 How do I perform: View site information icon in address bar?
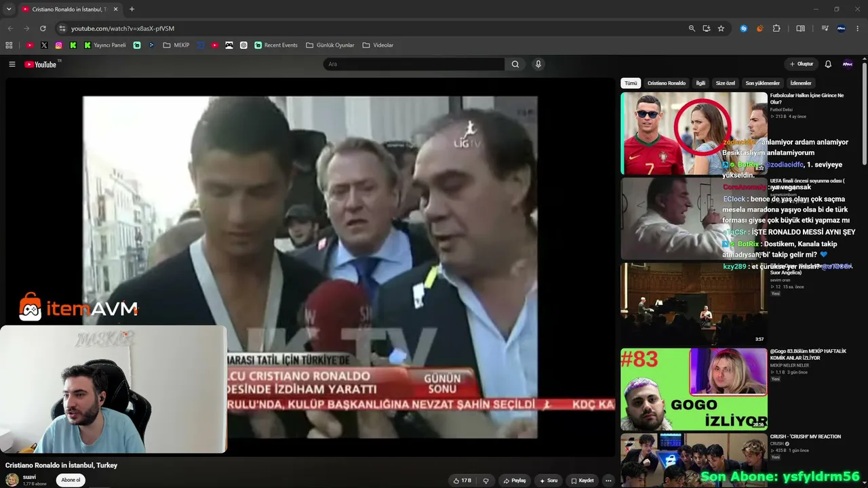tap(62, 28)
